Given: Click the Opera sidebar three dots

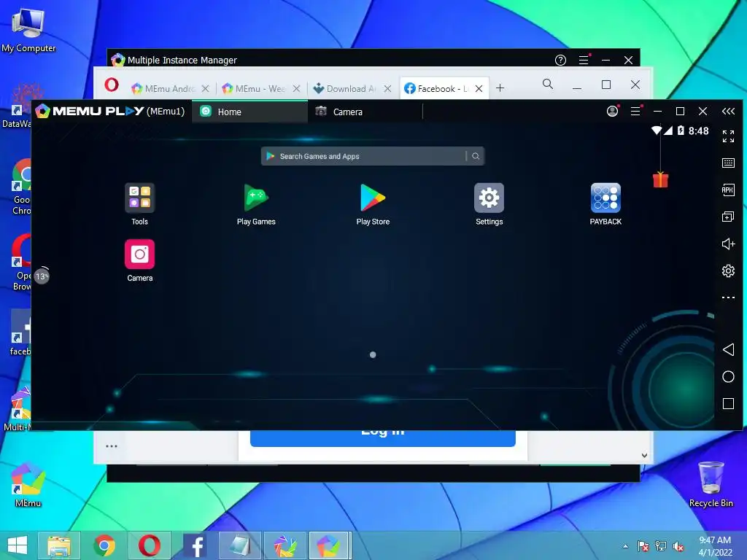Looking at the screenshot, I should click(112, 446).
